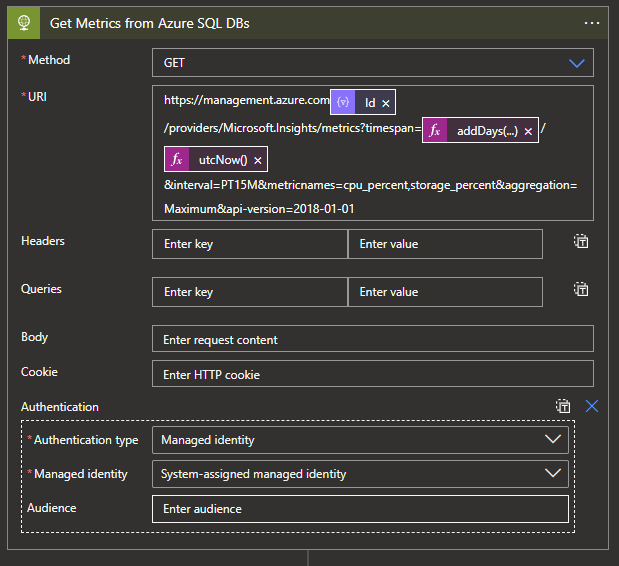The width and height of the screenshot is (619, 566).
Task: Focus the Body request content field
Action: coord(373,339)
